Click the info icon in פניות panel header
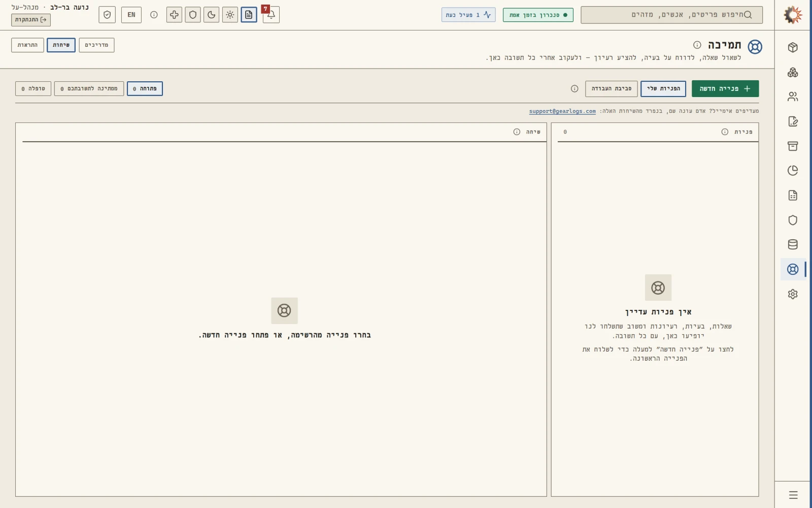Screen dimensions: 812x508 [725, 132]
